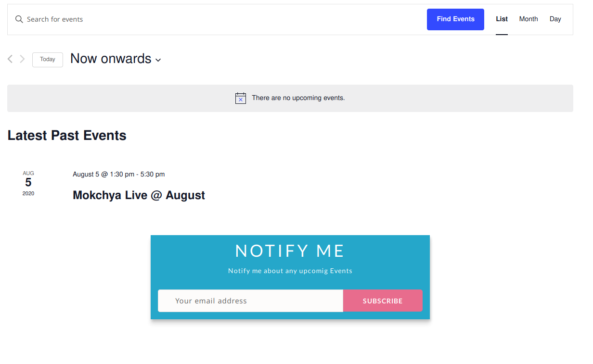Click the Aug 5 2020 date tag

click(28, 183)
